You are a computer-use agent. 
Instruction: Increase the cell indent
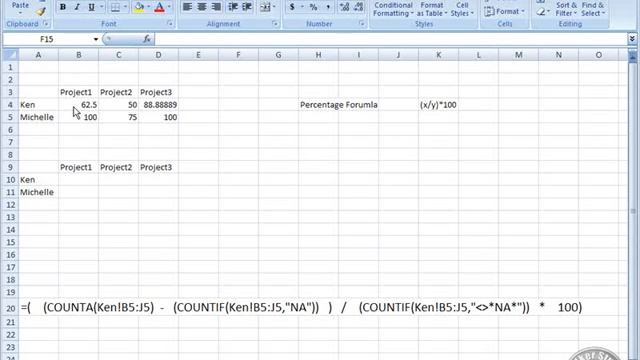(x=247, y=7)
